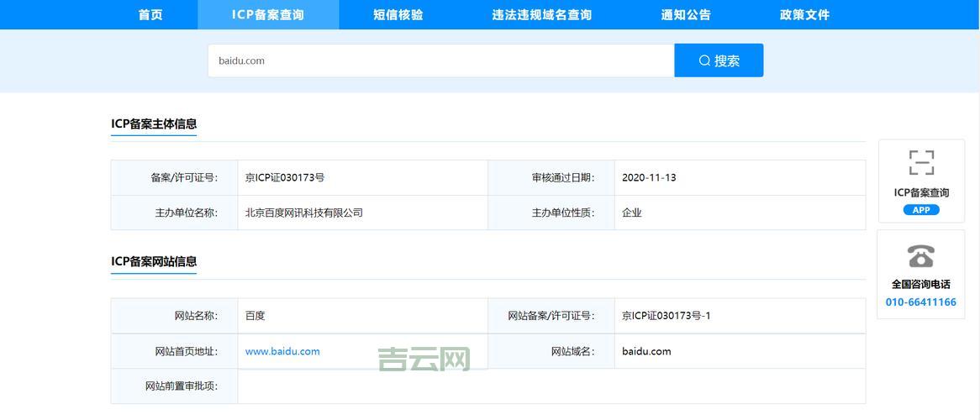The width and height of the screenshot is (980, 420).
Task: Click the ICP备案主体信息 heading
Action: coord(154,123)
